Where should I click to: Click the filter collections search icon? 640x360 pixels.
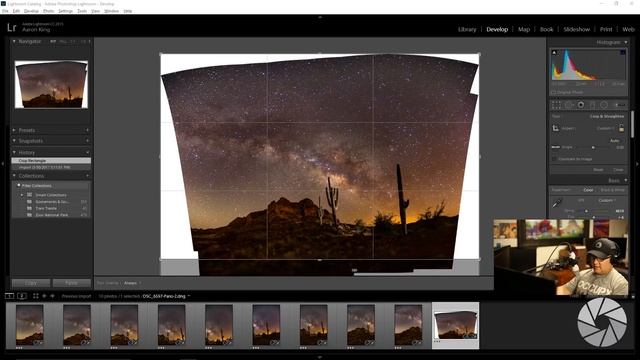pos(18,185)
